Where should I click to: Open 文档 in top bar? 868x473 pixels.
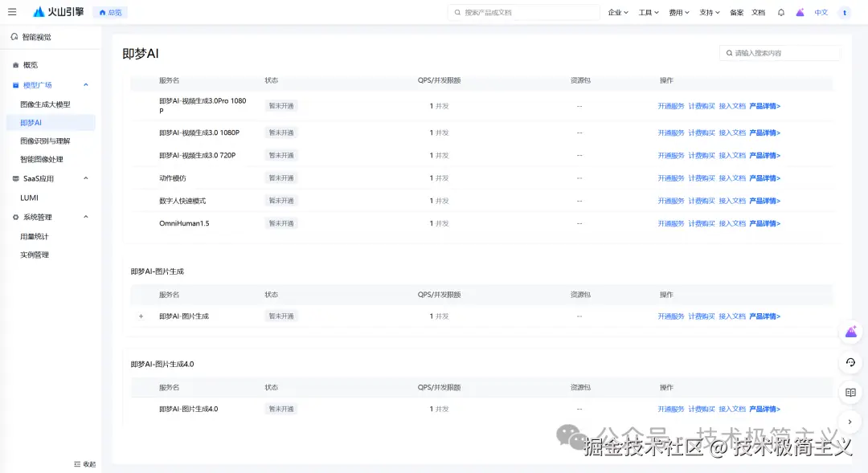point(759,12)
